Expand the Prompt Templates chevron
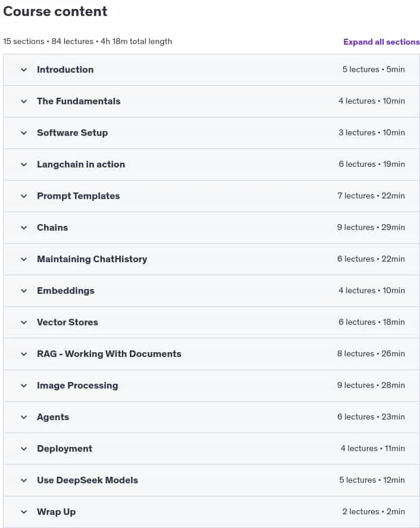Image resolution: width=420 pixels, height=528 pixels. [24, 196]
